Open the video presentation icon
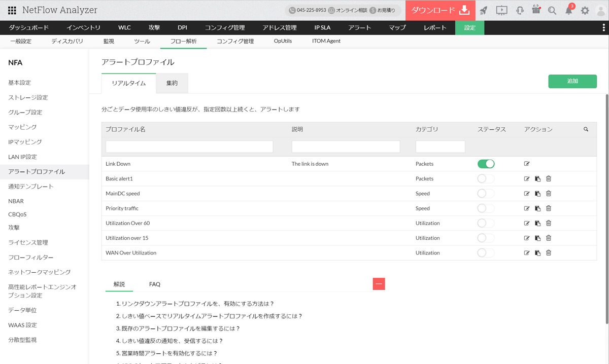Viewport: 609px width, 364px height. (501, 10)
